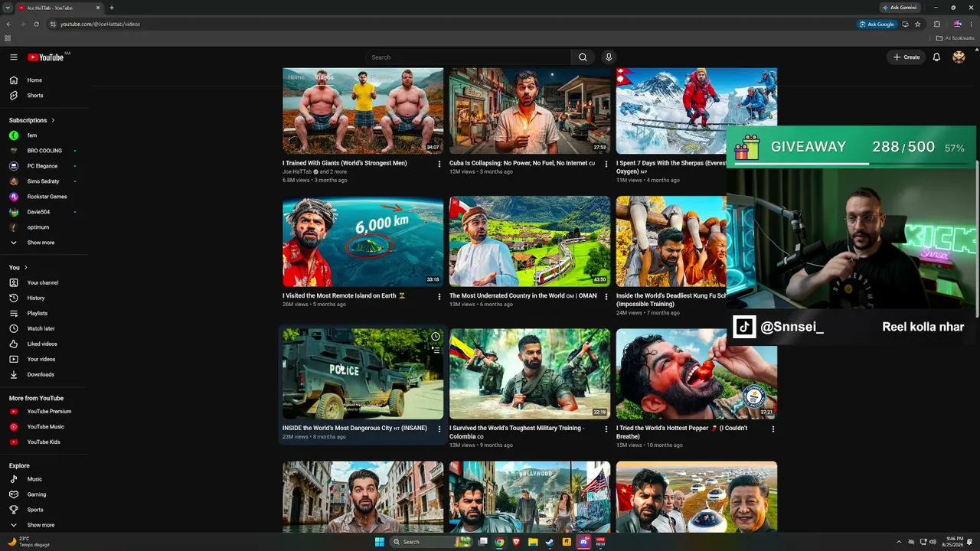Open the BRO COOLING subscription
The height and width of the screenshot is (551, 980).
point(44,151)
